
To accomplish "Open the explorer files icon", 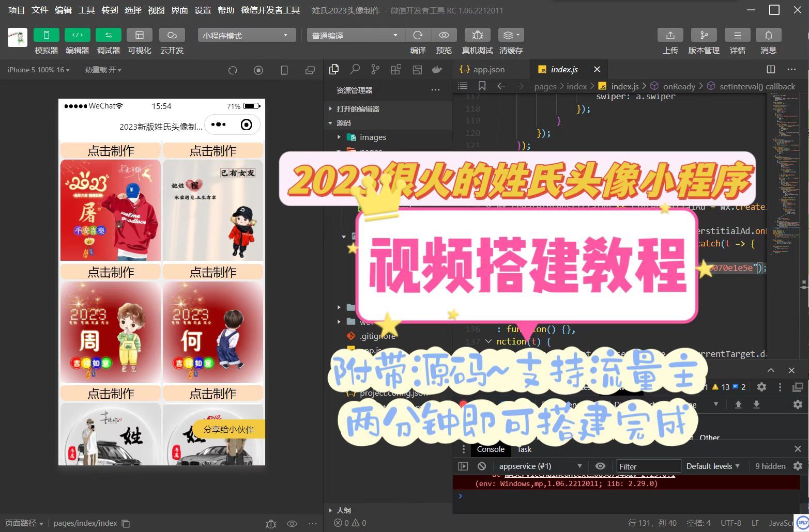I will click(334, 69).
